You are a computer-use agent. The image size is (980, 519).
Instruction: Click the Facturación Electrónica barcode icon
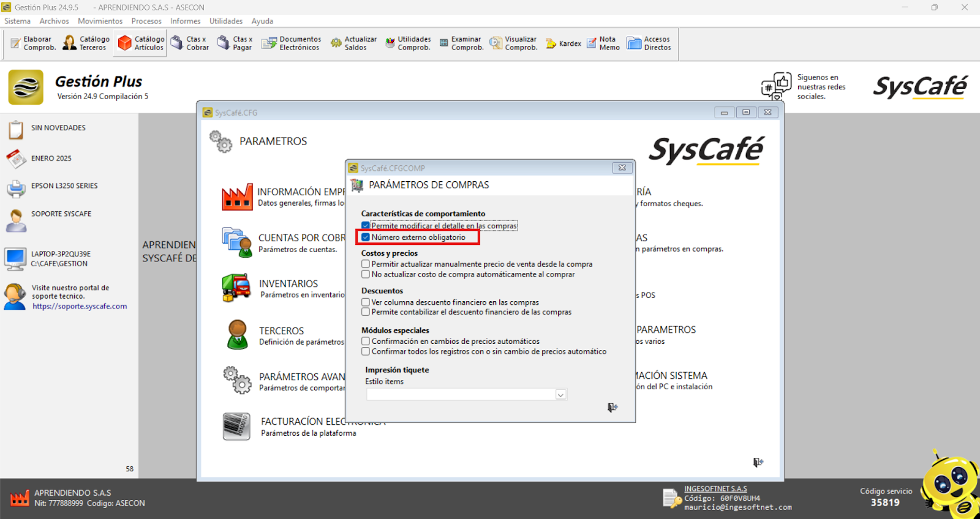(236, 426)
